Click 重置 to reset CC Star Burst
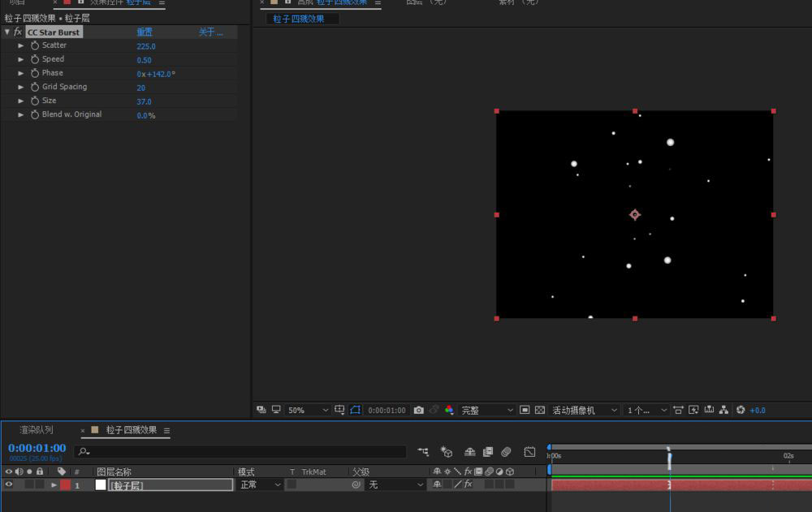The image size is (812, 512). coord(145,32)
